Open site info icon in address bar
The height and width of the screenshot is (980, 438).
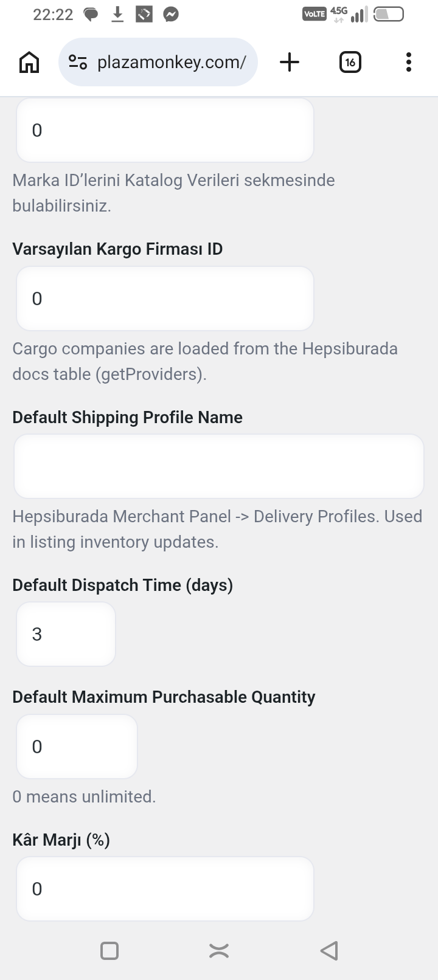click(78, 62)
